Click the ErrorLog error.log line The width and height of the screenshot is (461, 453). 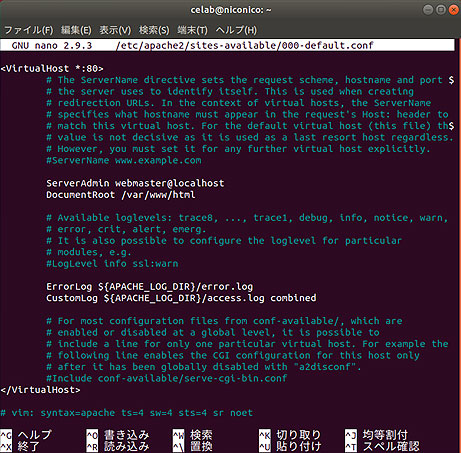[149, 287]
